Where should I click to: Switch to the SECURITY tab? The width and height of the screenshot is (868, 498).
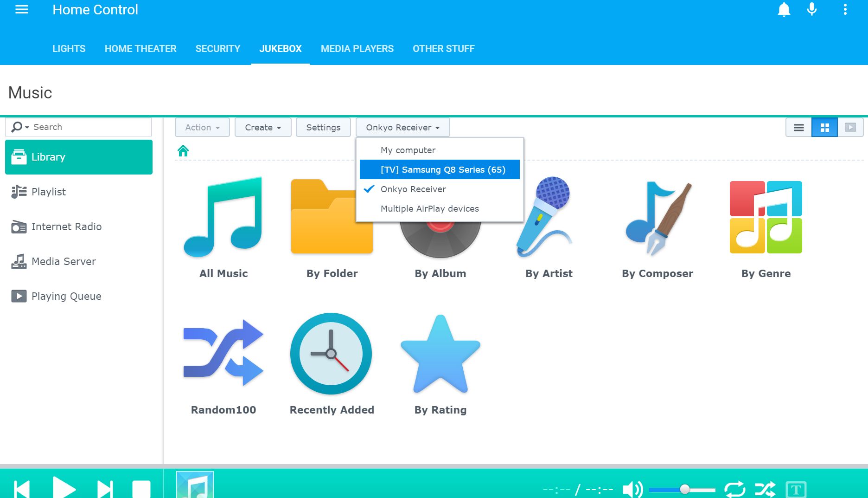pyautogui.click(x=218, y=49)
